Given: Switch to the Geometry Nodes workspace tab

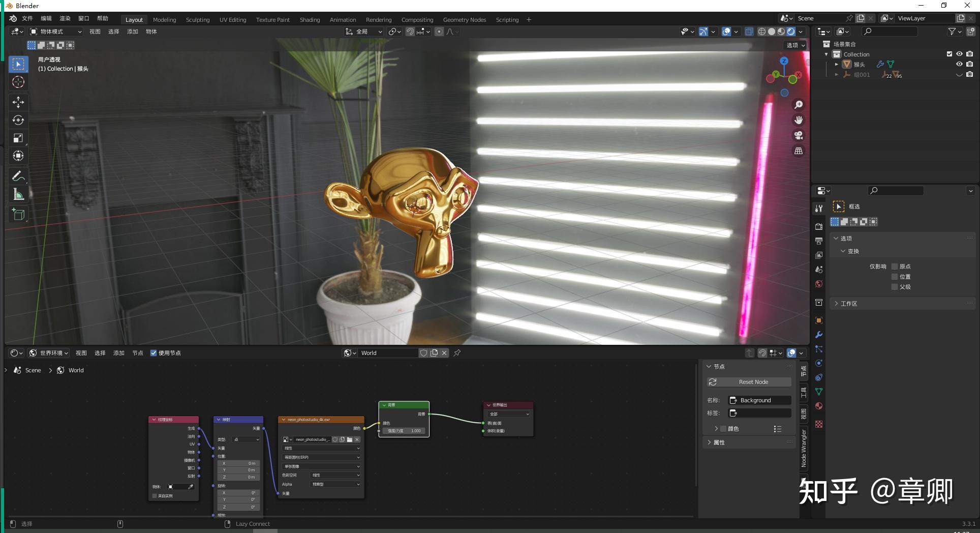Looking at the screenshot, I should pyautogui.click(x=464, y=20).
